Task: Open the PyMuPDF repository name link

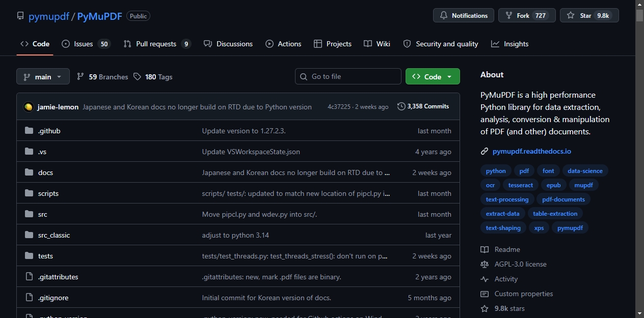Action: click(x=100, y=16)
